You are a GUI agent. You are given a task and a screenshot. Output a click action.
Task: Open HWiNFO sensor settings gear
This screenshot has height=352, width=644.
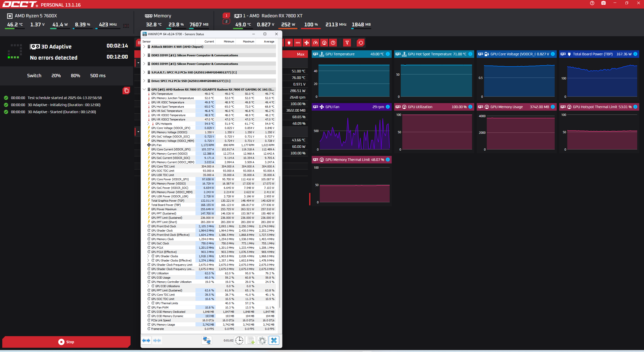tap(262, 340)
